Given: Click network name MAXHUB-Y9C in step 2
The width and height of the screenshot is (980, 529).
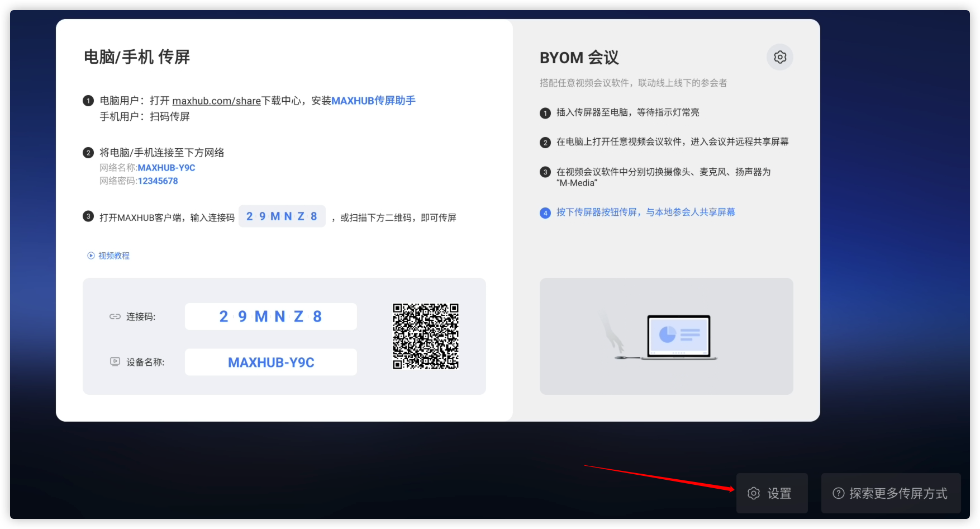Looking at the screenshot, I should point(166,168).
